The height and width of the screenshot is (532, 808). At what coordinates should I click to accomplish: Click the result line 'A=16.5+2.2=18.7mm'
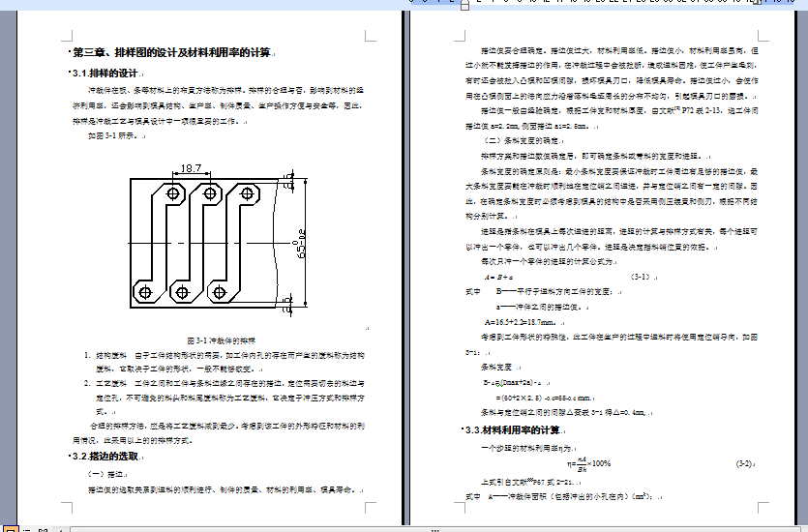coord(521,322)
